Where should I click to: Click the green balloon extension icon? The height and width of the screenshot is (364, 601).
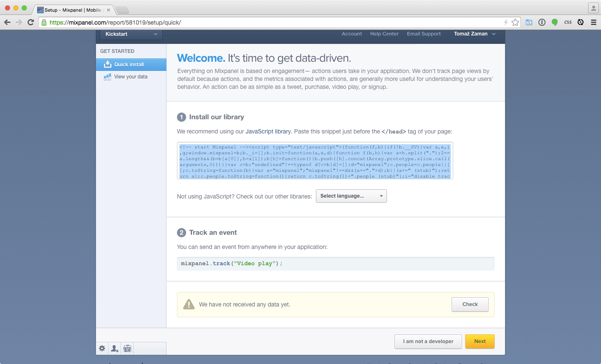coord(555,23)
